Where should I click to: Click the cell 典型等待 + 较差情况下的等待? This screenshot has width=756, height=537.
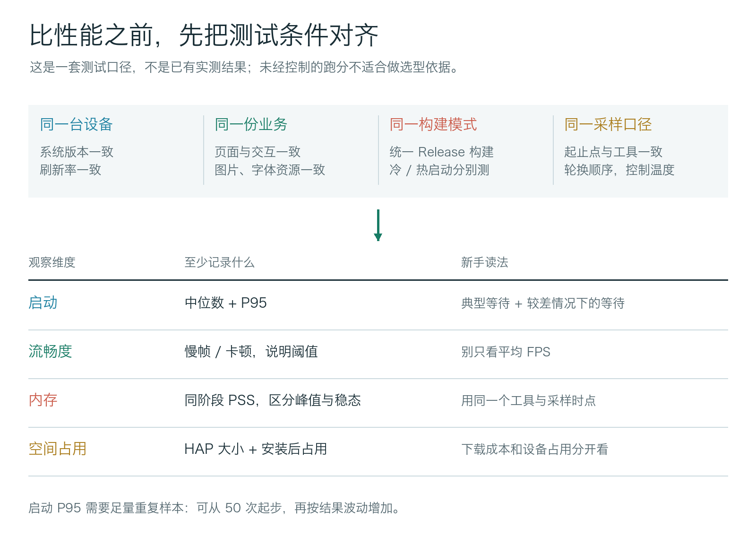click(543, 303)
